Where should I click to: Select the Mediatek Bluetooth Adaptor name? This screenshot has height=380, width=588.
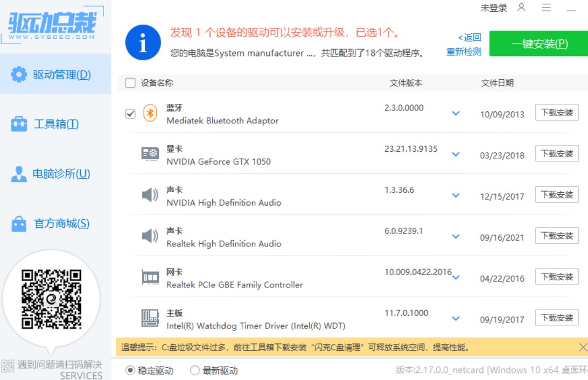(223, 121)
